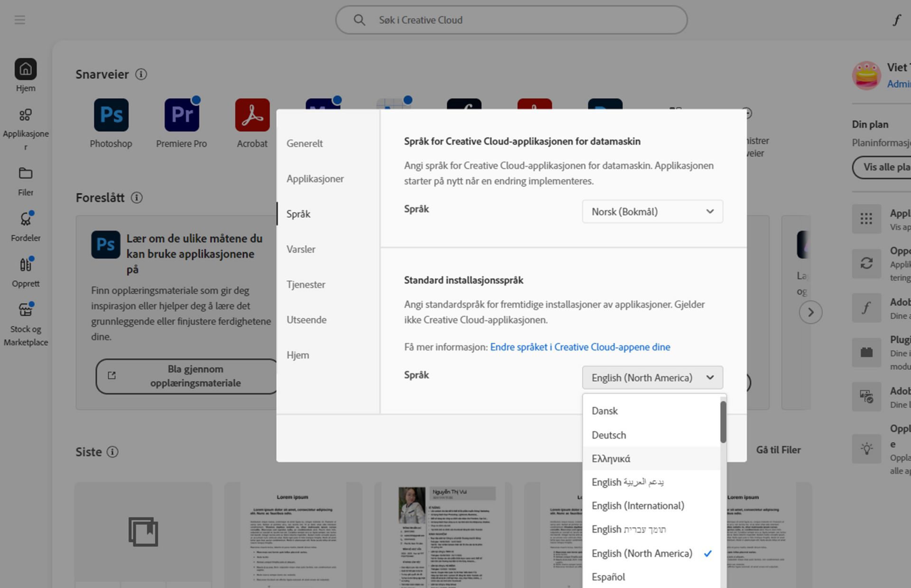Open Stock og Marketplace in the sidebar

click(26, 310)
